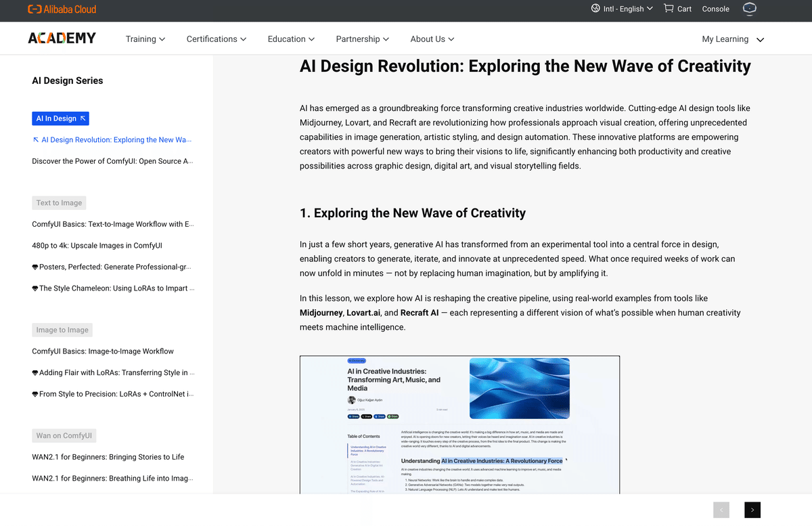The image size is (812, 526).
Task: Click the main article title heading
Action: [x=525, y=66]
